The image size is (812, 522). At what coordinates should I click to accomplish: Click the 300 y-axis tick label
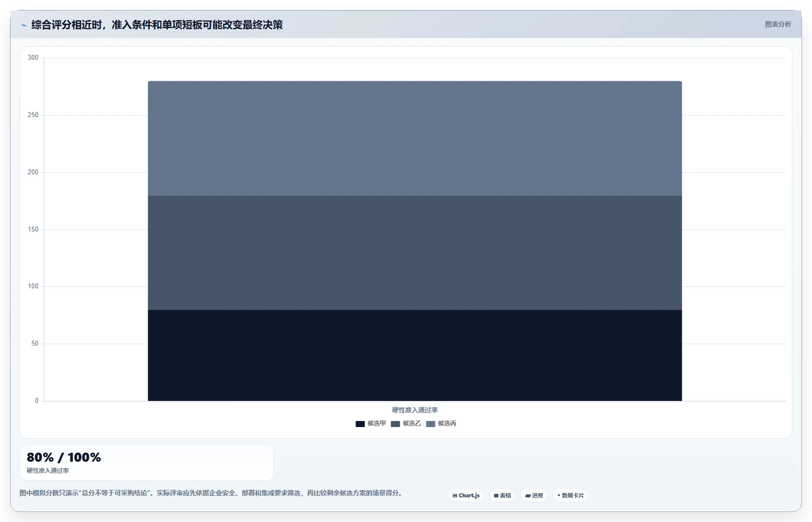(x=33, y=58)
